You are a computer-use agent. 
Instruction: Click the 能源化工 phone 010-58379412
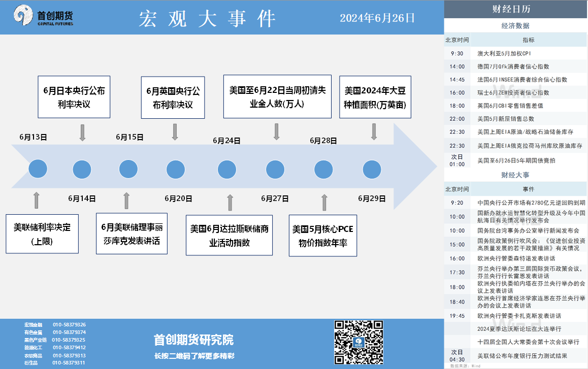(69, 348)
